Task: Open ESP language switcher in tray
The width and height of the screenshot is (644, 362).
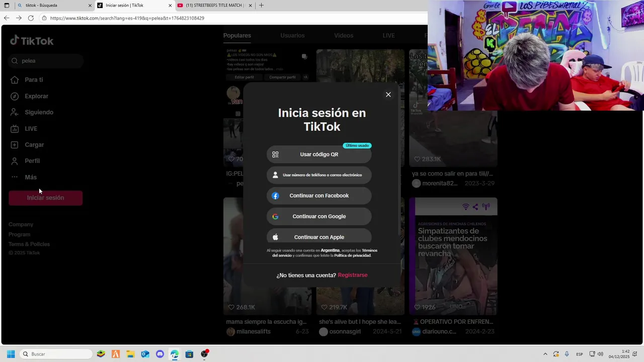Action: [x=580, y=354]
